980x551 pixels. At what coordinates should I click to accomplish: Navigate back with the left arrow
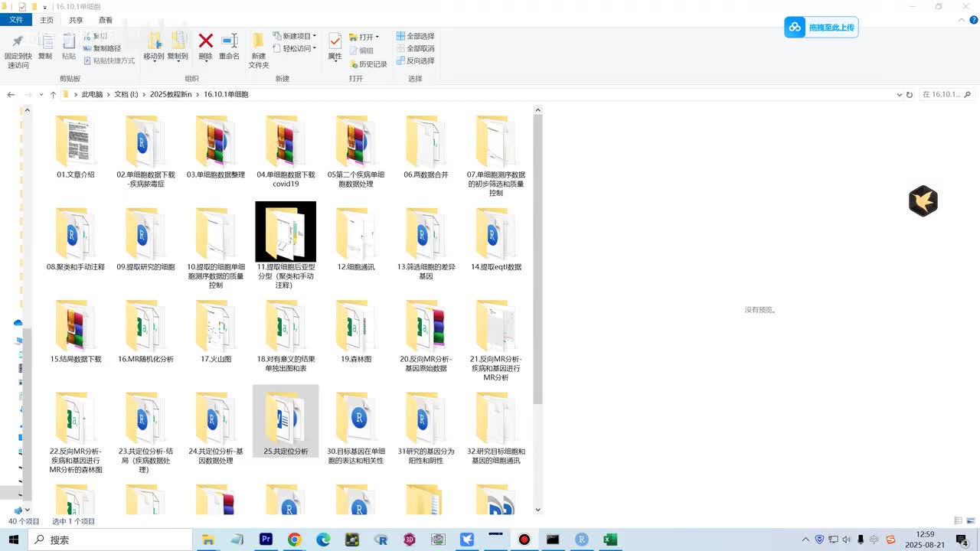click(11, 95)
